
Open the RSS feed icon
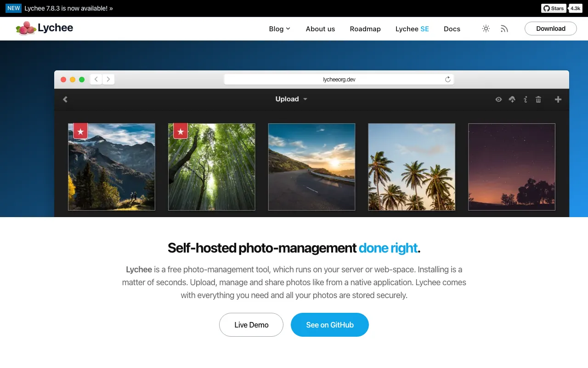(x=504, y=29)
